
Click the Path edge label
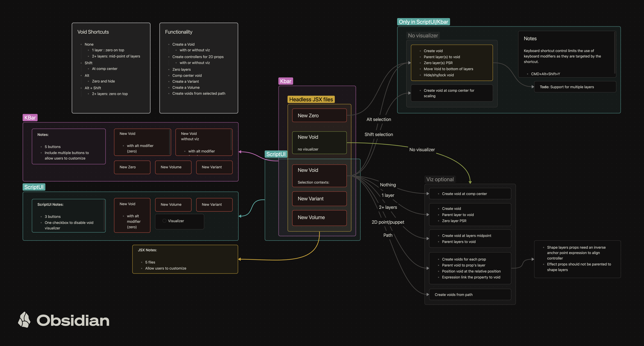click(x=388, y=235)
